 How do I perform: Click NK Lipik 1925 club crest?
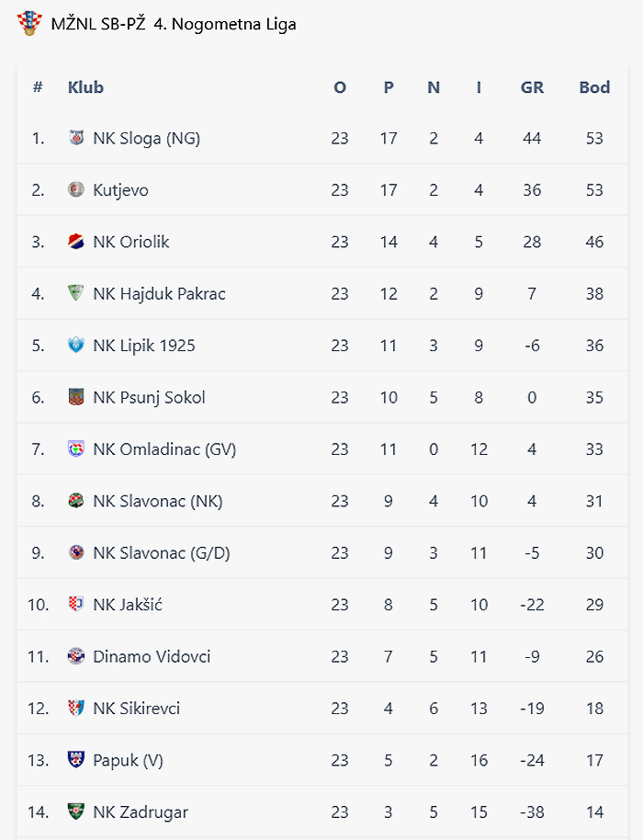(76, 345)
